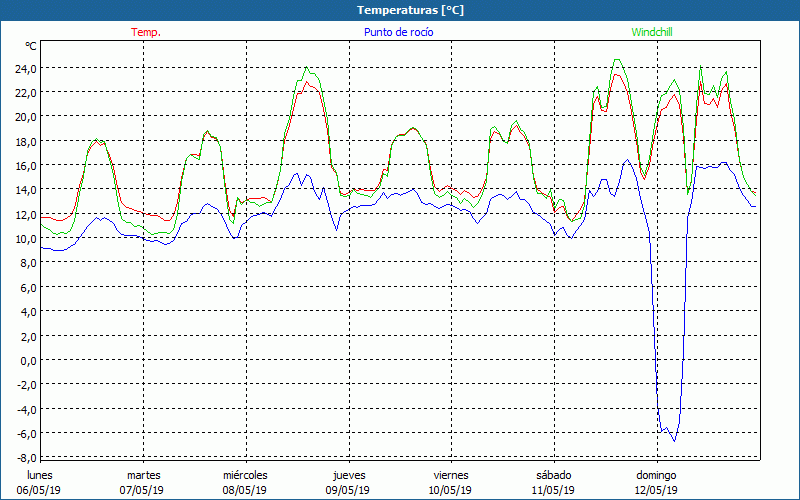Image resolution: width=800 pixels, height=500 pixels.
Task: Click the 09/05/19 date label
Action: 347,490
